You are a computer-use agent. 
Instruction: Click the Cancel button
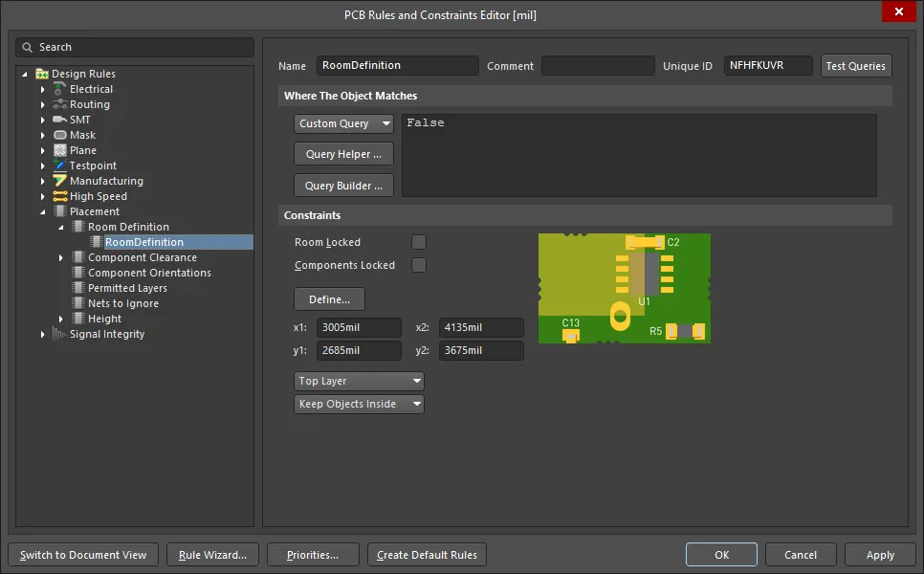point(801,555)
